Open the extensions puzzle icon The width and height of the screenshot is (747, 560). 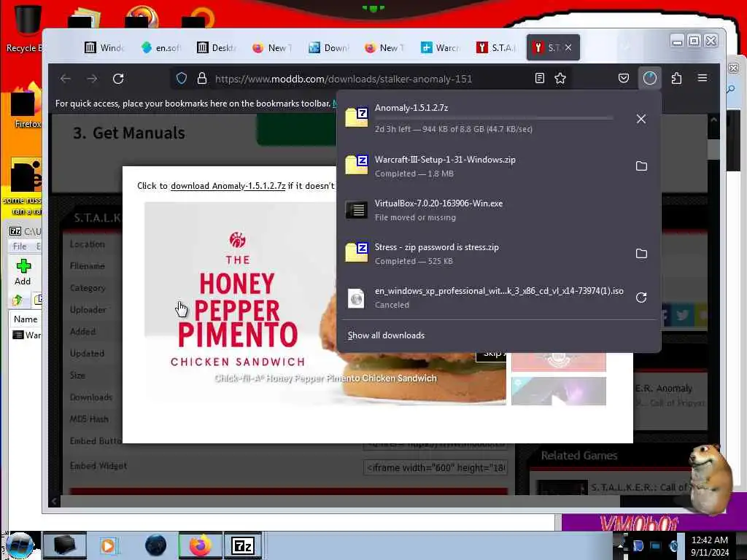[676, 78]
